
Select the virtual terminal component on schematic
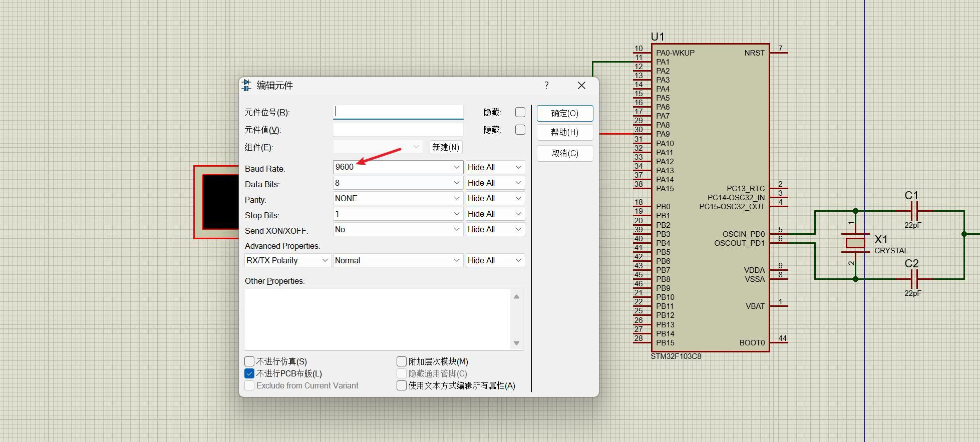tap(216, 202)
